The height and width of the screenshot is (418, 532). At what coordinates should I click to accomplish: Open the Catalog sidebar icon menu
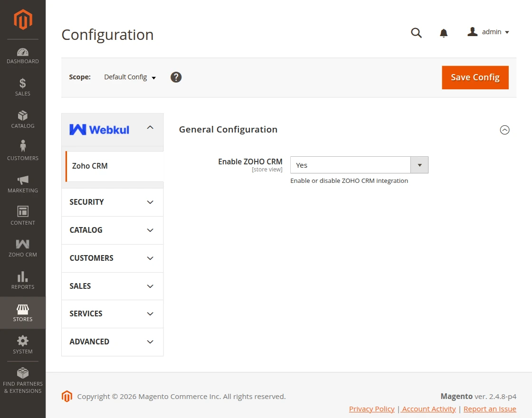tap(23, 119)
